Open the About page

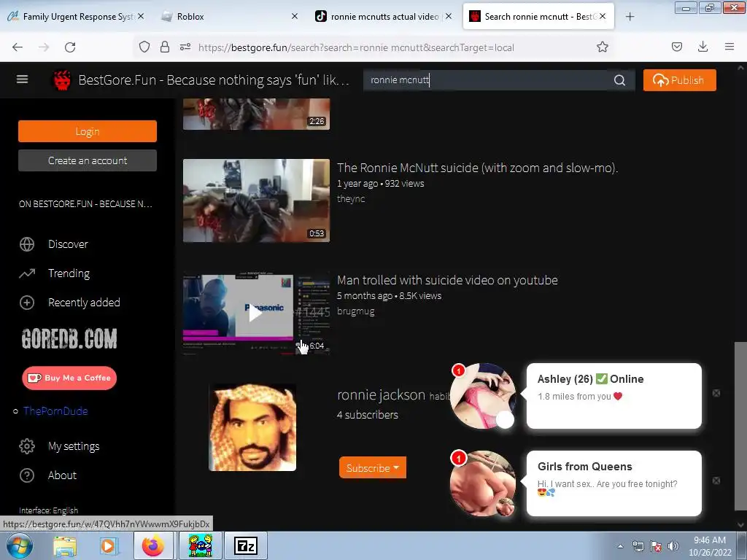62,475
